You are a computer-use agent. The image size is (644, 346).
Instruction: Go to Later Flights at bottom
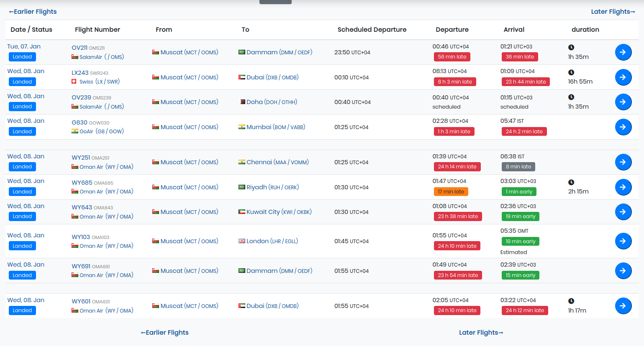(x=481, y=333)
